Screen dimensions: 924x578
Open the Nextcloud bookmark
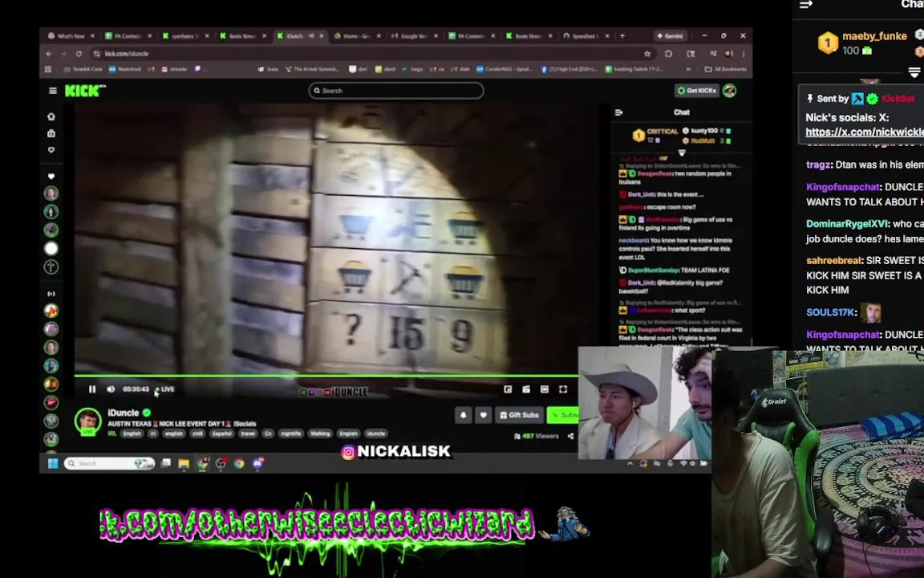point(125,69)
